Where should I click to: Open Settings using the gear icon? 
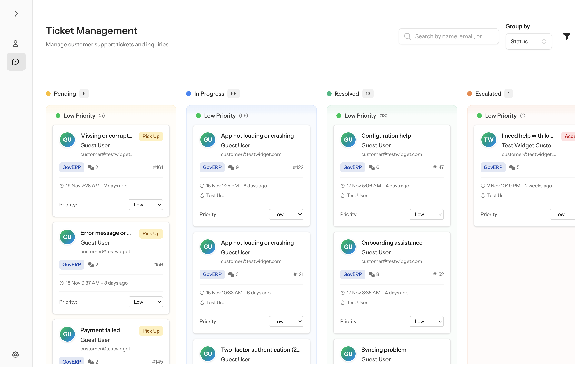click(16, 354)
